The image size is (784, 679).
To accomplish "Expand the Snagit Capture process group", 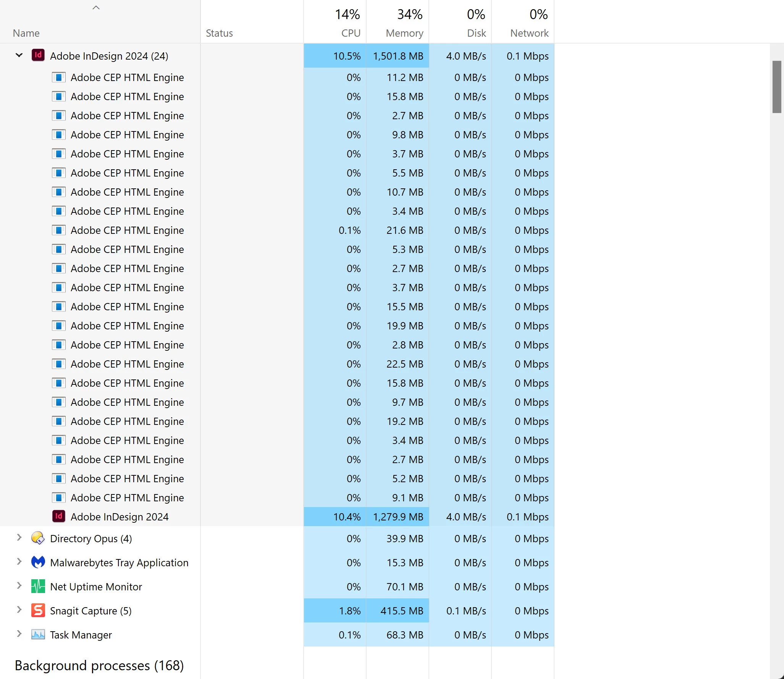I will point(19,610).
